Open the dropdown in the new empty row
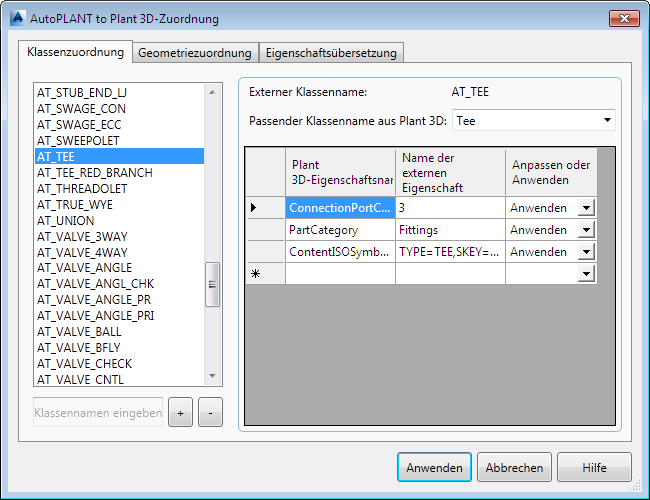Viewport: 650px width, 500px height. 587,274
